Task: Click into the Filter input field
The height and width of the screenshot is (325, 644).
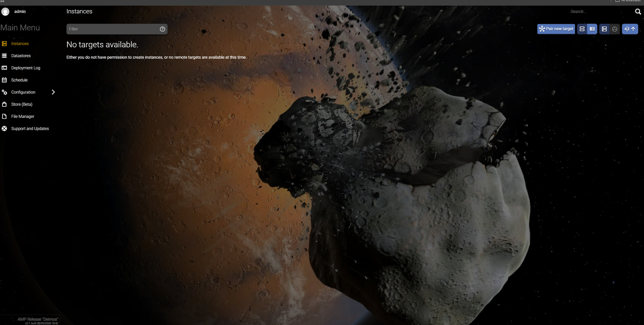Action: (112, 29)
